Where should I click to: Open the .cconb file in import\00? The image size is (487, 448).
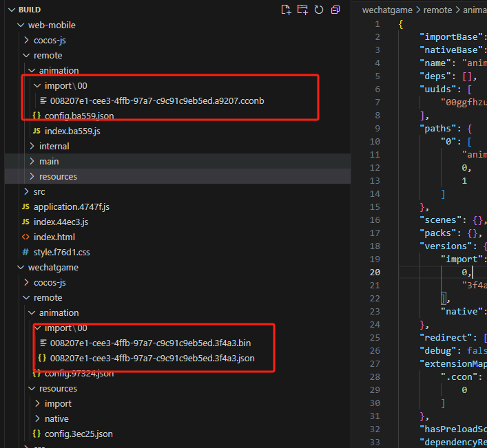click(156, 100)
